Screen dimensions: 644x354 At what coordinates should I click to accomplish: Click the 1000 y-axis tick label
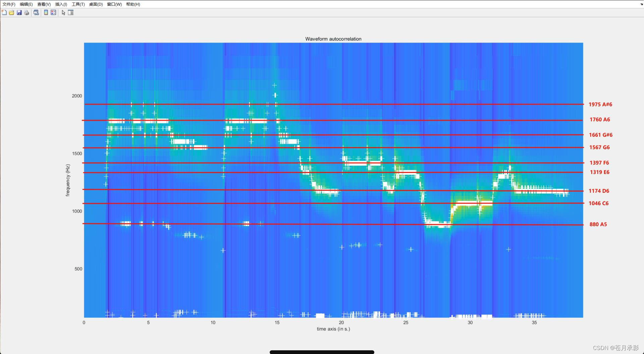click(x=77, y=211)
